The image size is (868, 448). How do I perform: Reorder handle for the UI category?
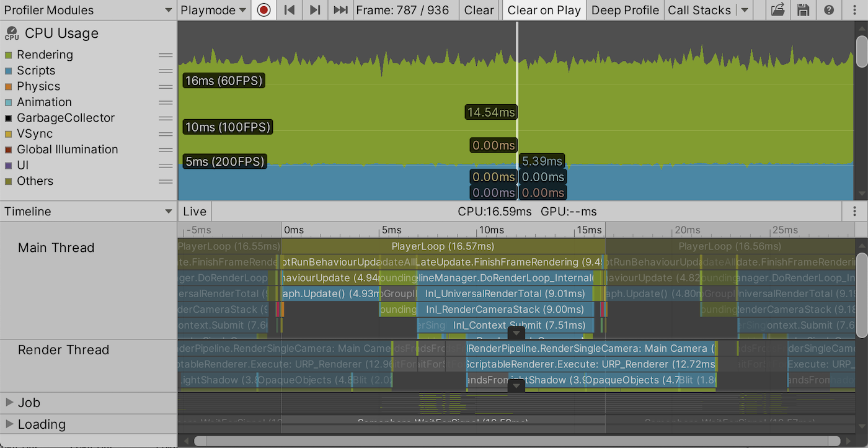(166, 166)
